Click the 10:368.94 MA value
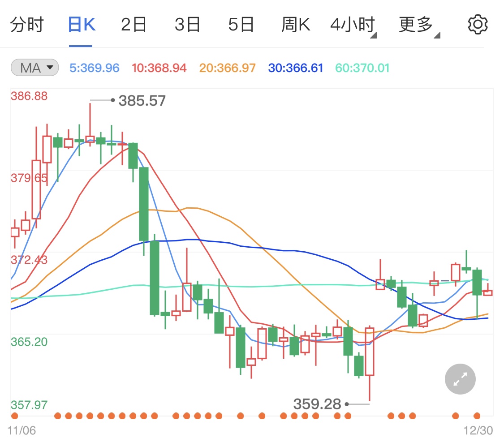The height and width of the screenshot is (442, 504). 159,68
